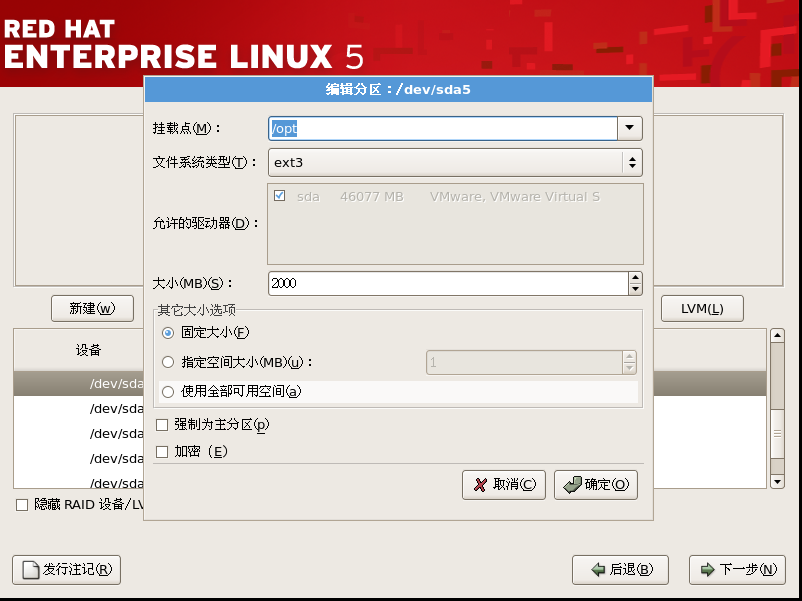Click the LVM button in the installer window

[x=702, y=308]
